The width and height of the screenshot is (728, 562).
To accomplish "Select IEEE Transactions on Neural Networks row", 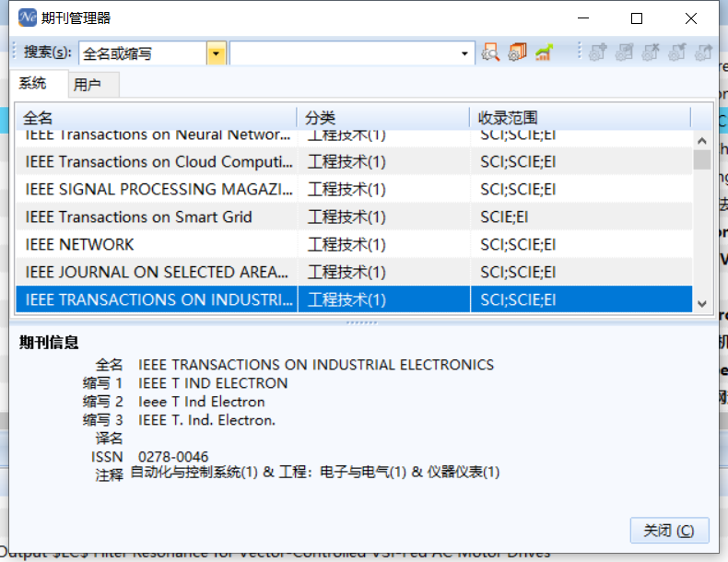I will (x=354, y=138).
